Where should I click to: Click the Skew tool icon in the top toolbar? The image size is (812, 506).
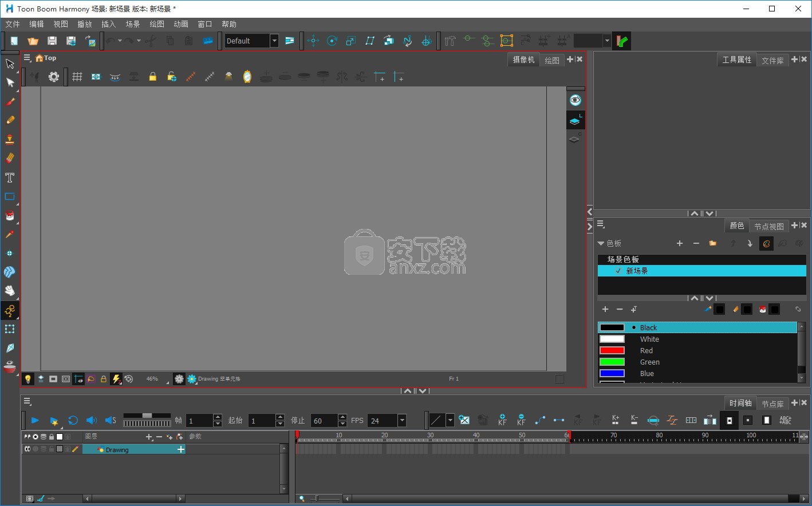pos(370,41)
